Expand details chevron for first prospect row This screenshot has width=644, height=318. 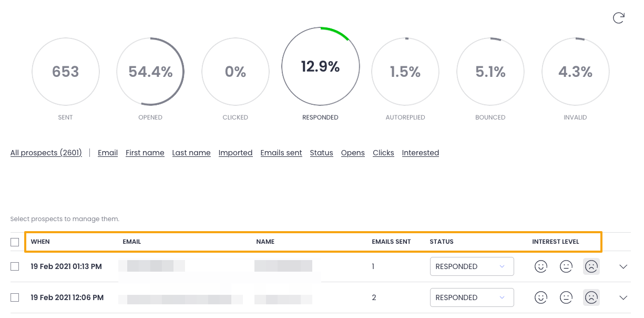point(623,266)
